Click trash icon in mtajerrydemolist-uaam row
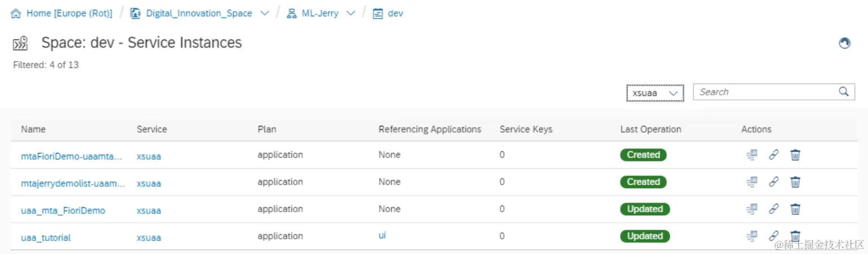The width and height of the screenshot is (868, 254). pyautogui.click(x=795, y=182)
